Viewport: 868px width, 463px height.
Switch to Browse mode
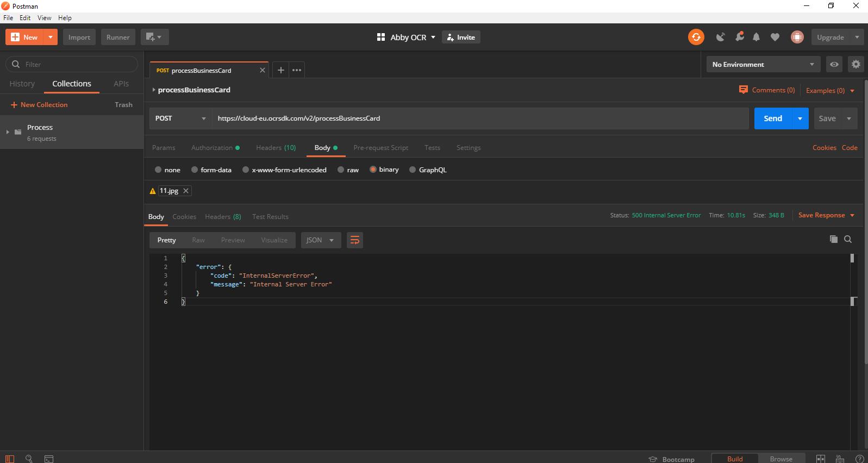tap(781, 459)
